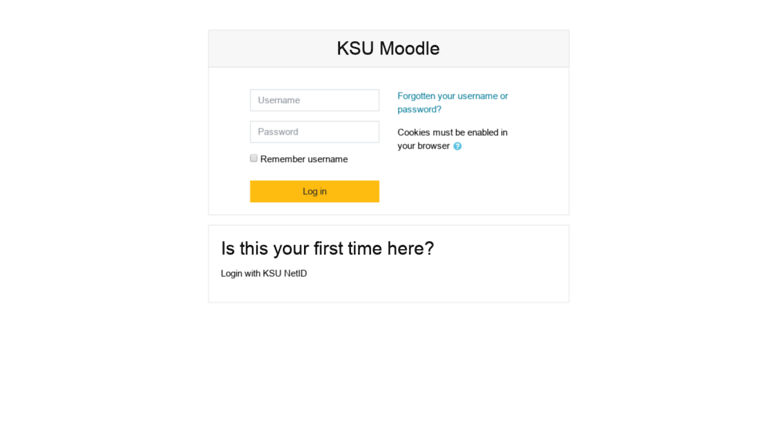Click the Username input field
The height and width of the screenshot is (423, 777).
click(x=315, y=100)
